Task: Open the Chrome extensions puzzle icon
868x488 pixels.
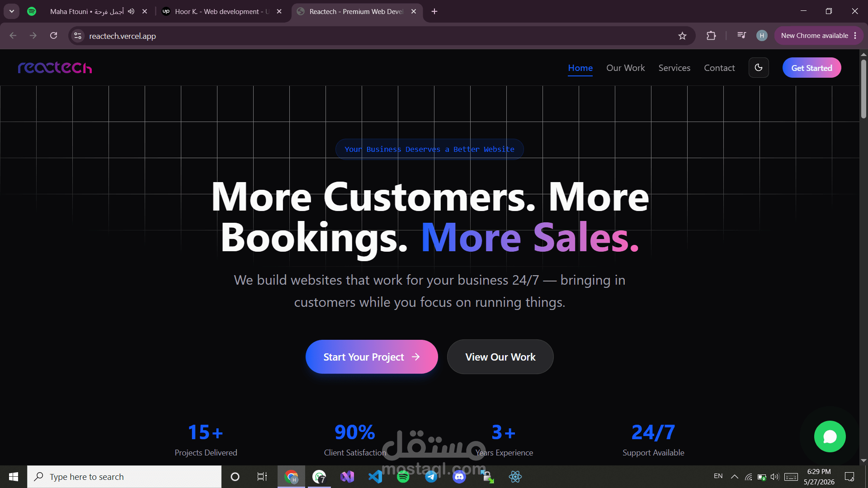Action: (711, 36)
